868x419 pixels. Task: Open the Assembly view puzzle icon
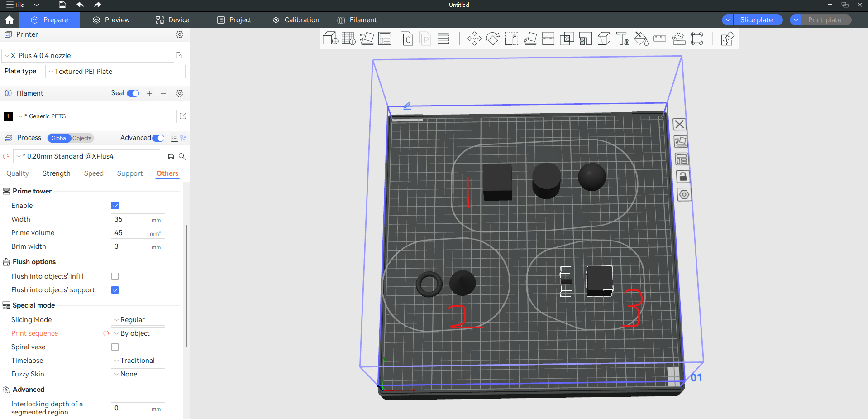pos(727,39)
